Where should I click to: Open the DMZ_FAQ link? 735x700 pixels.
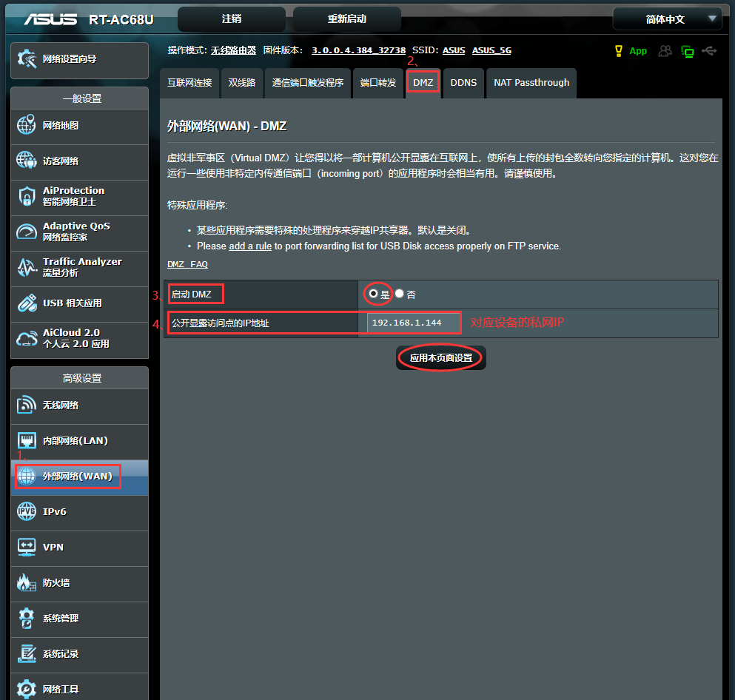tap(187, 263)
